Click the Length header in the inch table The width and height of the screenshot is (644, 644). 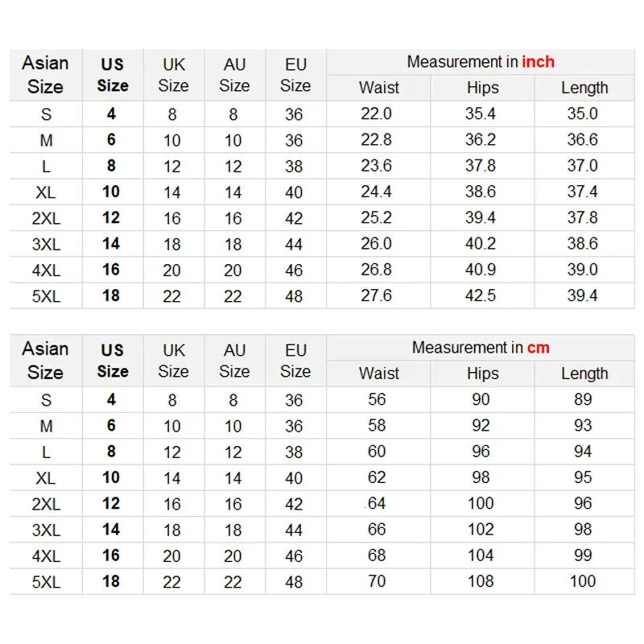click(584, 88)
